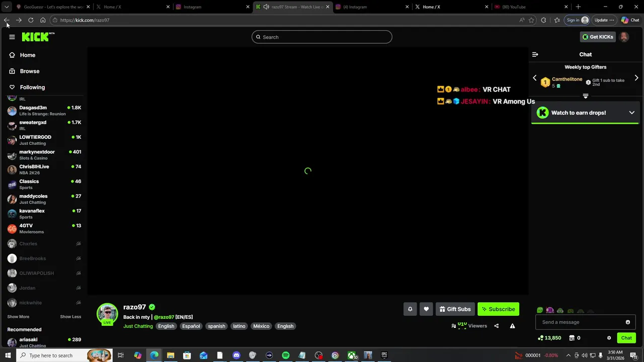Open recommended channel ariasaki
This screenshot has height=362, width=644.
(x=44, y=342)
